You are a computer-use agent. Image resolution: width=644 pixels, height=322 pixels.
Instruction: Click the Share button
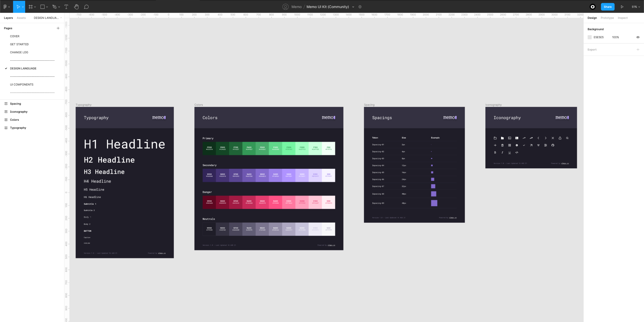tap(607, 7)
